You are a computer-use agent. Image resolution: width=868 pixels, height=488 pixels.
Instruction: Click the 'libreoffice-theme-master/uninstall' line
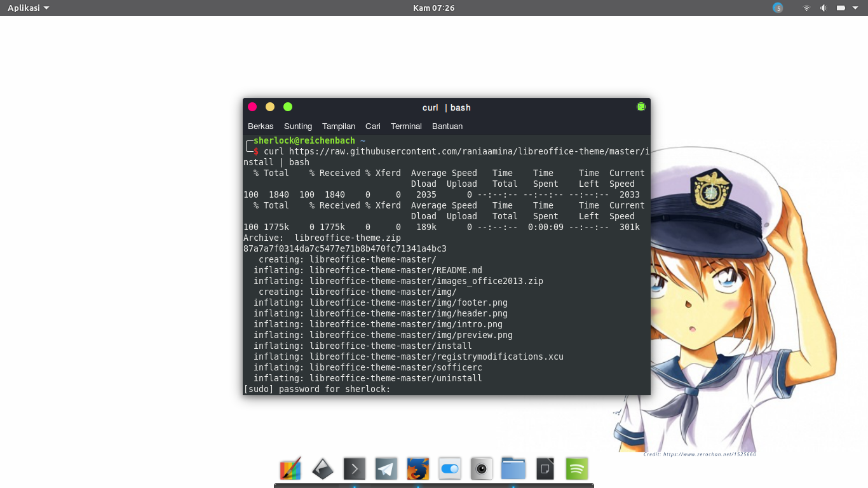tap(368, 378)
